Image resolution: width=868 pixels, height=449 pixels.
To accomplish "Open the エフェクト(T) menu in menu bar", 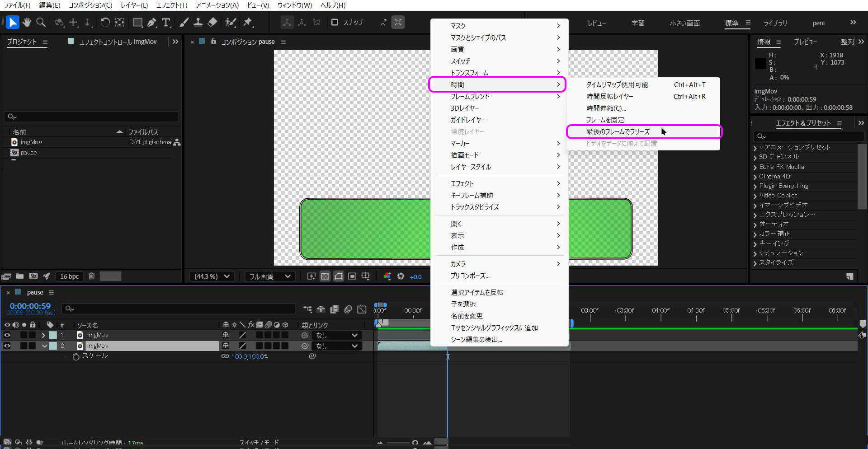I will coord(171,5).
